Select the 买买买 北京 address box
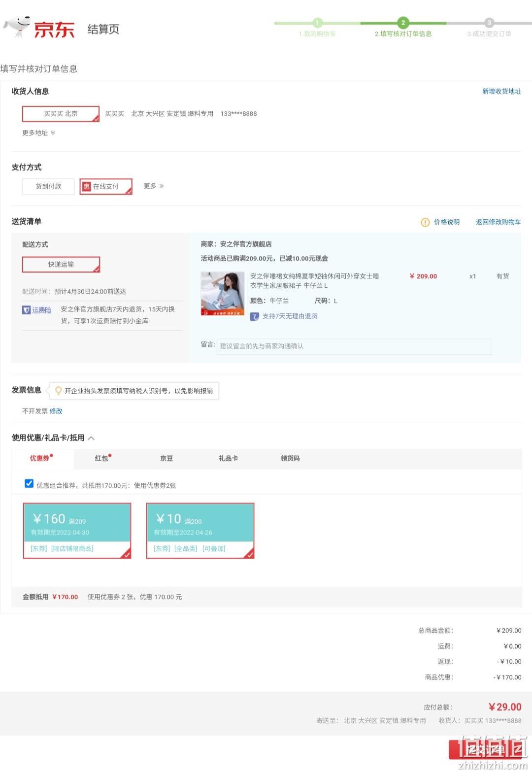This screenshot has height=774, width=532. (61, 114)
